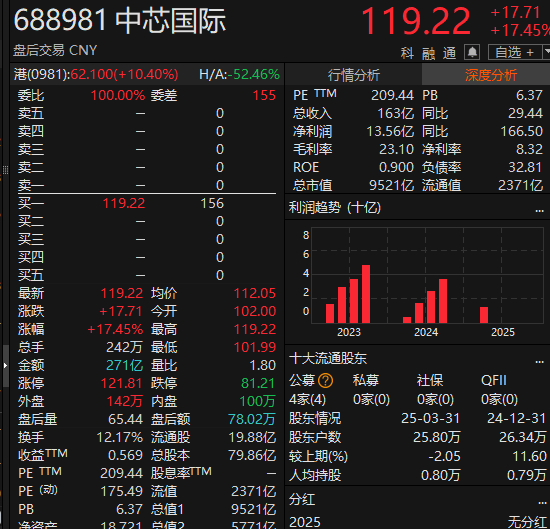Open the 分红 more options menu
The width and height of the screenshot is (550, 529).
pyautogui.click(x=542, y=503)
